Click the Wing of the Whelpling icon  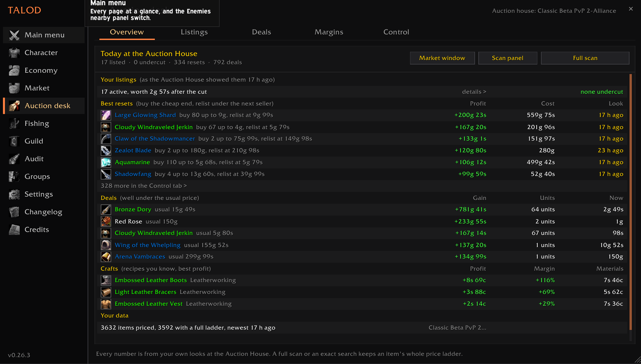click(106, 245)
